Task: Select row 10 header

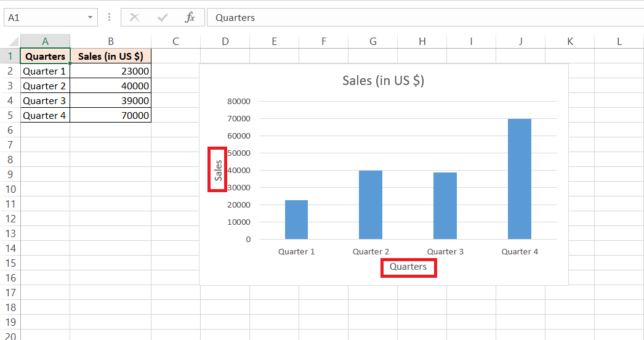Action: pos(10,189)
